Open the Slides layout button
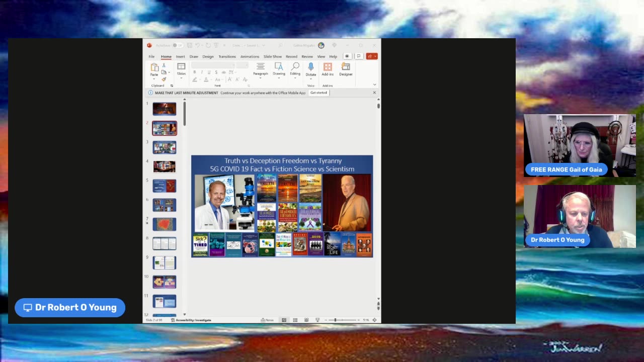Screen dimensions: 644x362 coord(181,66)
